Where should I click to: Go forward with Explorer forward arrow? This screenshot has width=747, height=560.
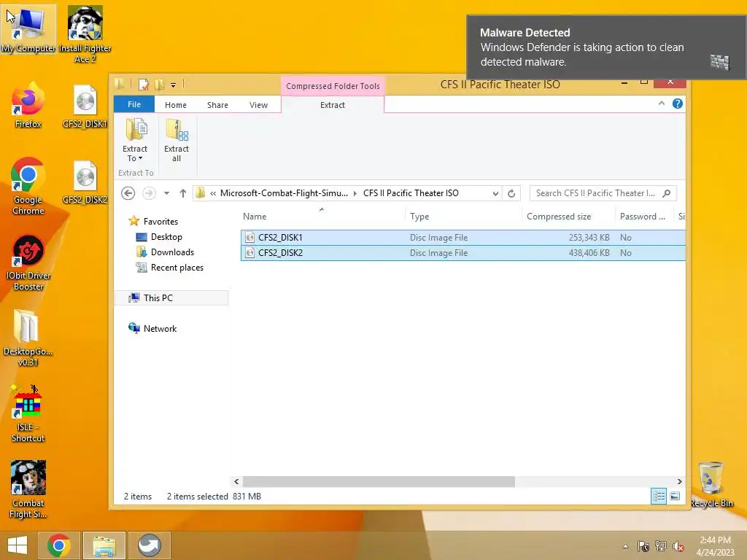tap(149, 193)
